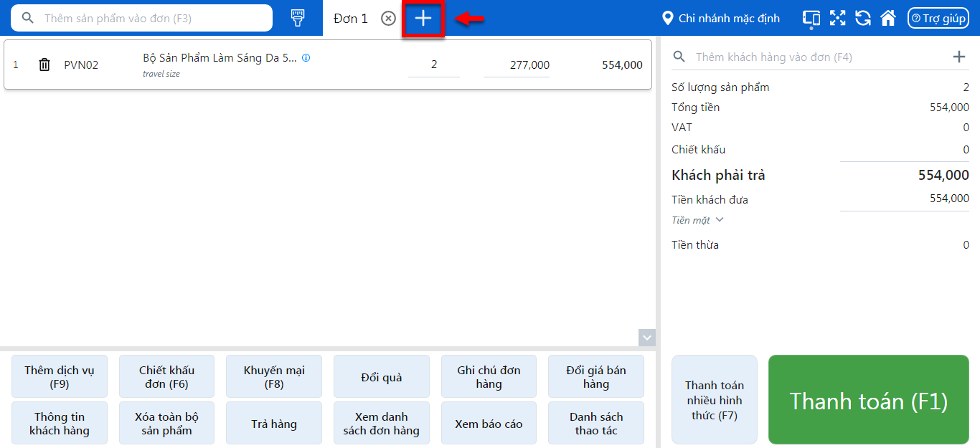Add new customer with plus icon

point(958,57)
